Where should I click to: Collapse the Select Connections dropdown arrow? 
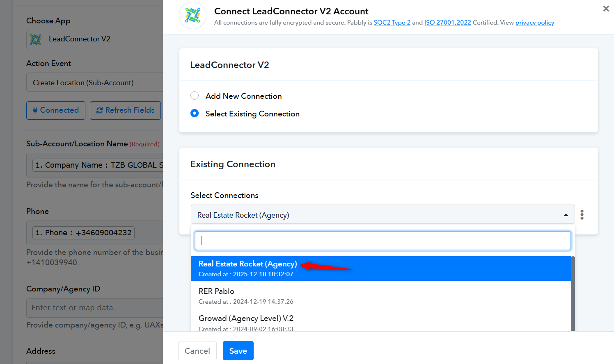[566, 215]
